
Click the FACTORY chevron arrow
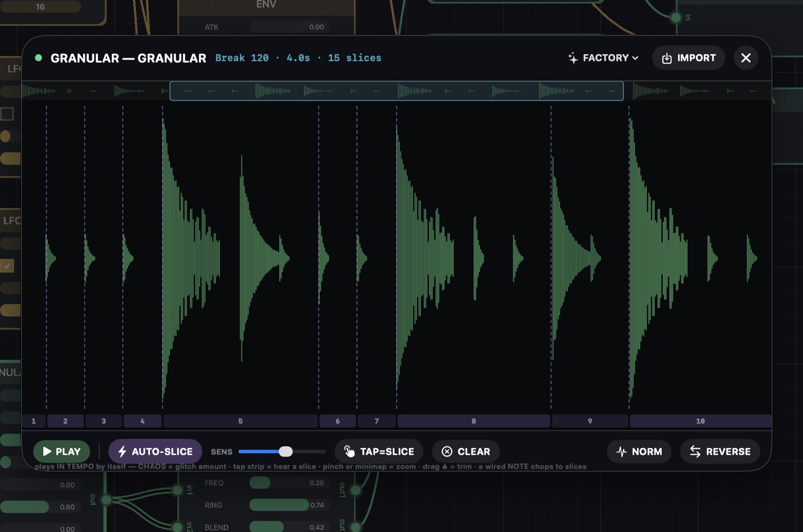635,58
